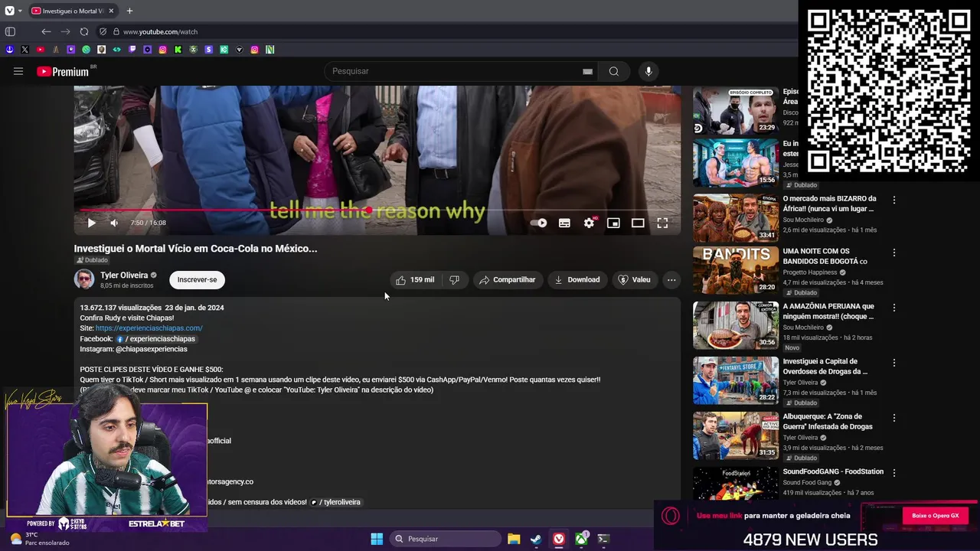The width and height of the screenshot is (980, 551).
Task: Open tracker blocker shield icon
Action: (103, 31)
